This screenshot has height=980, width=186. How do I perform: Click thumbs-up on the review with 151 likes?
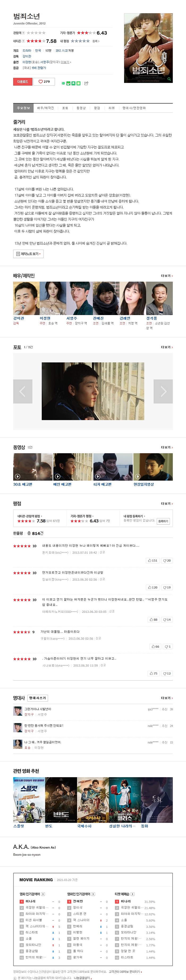coord(153,560)
